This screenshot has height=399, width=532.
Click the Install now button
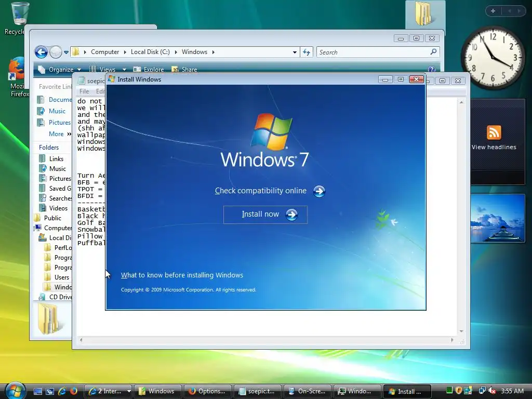click(x=265, y=215)
